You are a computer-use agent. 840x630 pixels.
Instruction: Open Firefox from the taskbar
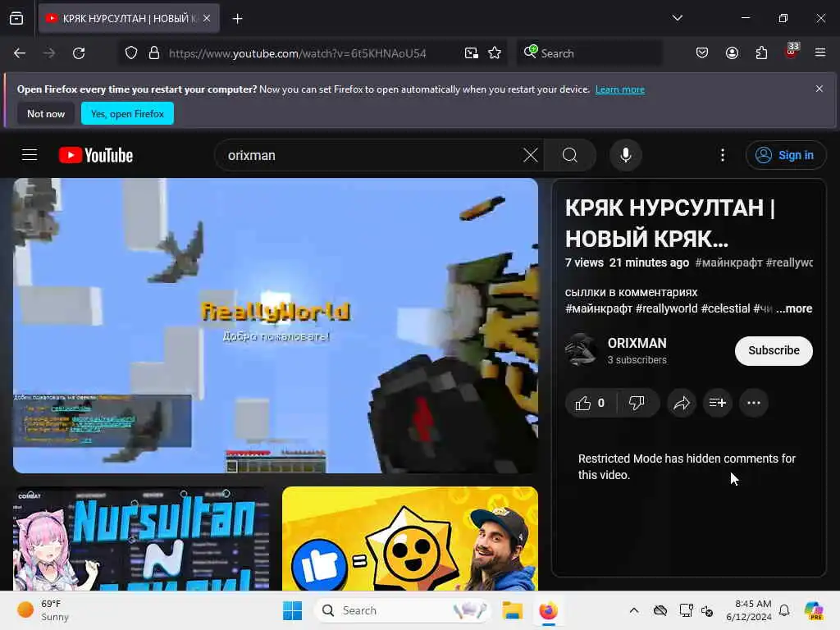click(548, 610)
